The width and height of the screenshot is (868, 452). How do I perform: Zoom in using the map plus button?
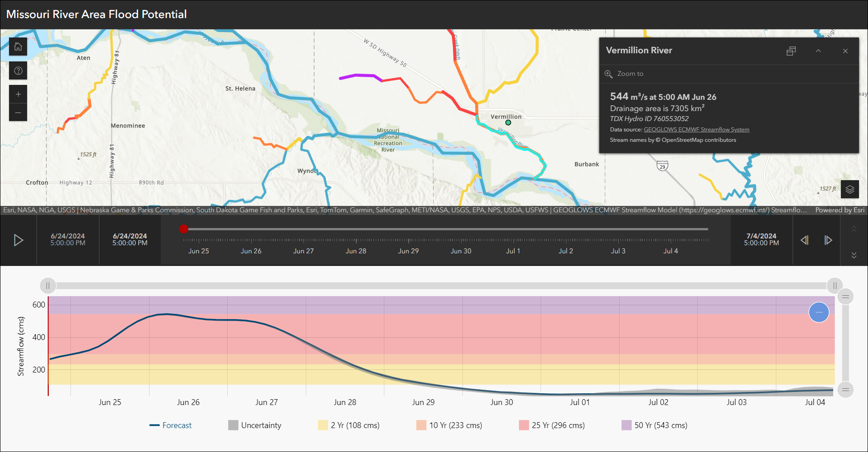coord(18,94)
